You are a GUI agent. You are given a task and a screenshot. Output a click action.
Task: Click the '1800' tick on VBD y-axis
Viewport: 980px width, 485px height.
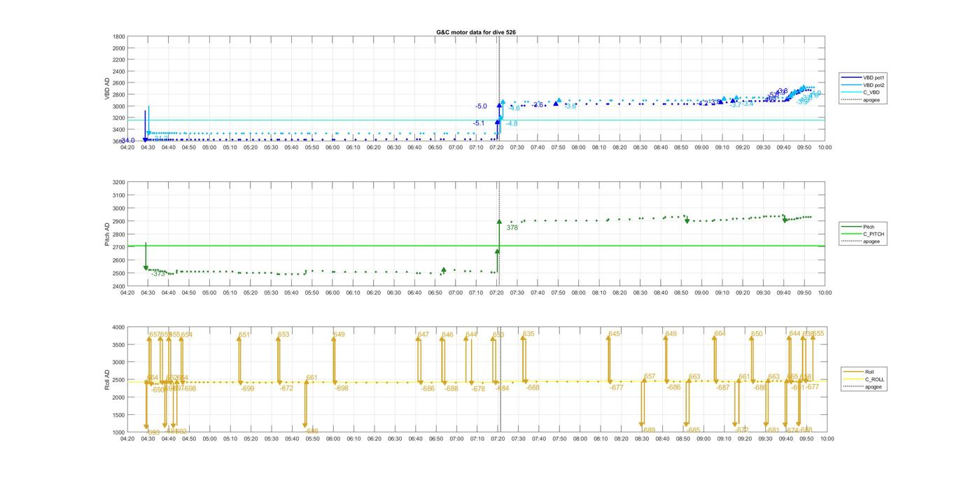(119, 36)
